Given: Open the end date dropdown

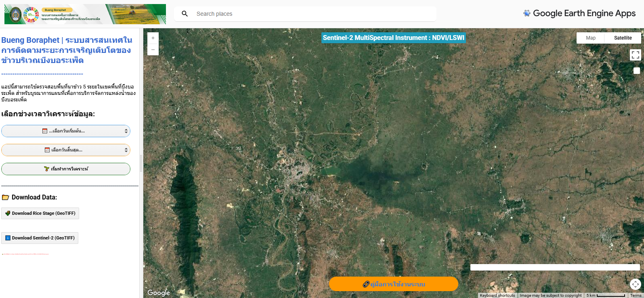Looking at the screenshot, I should [x=66, y=150].
